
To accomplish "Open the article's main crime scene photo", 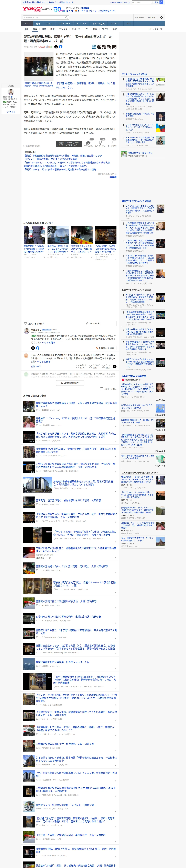I will pos(39,66).
